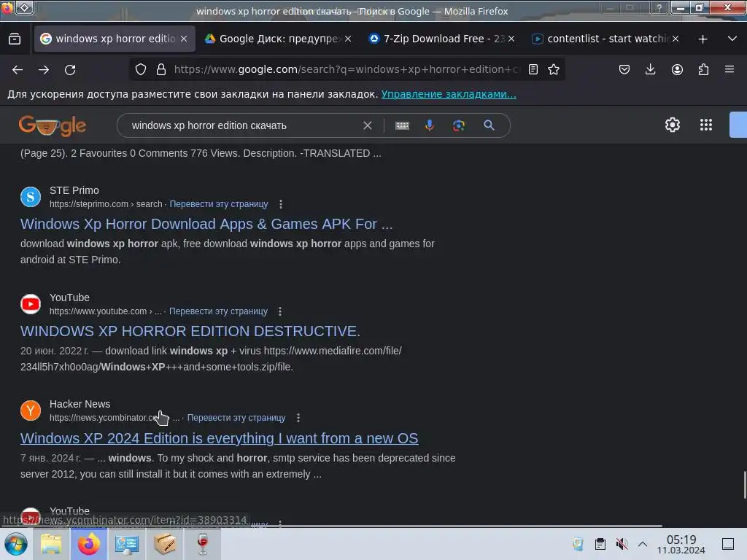Open the Start menu orb
The image size is (747, 560).
click(x=16, y=544)
